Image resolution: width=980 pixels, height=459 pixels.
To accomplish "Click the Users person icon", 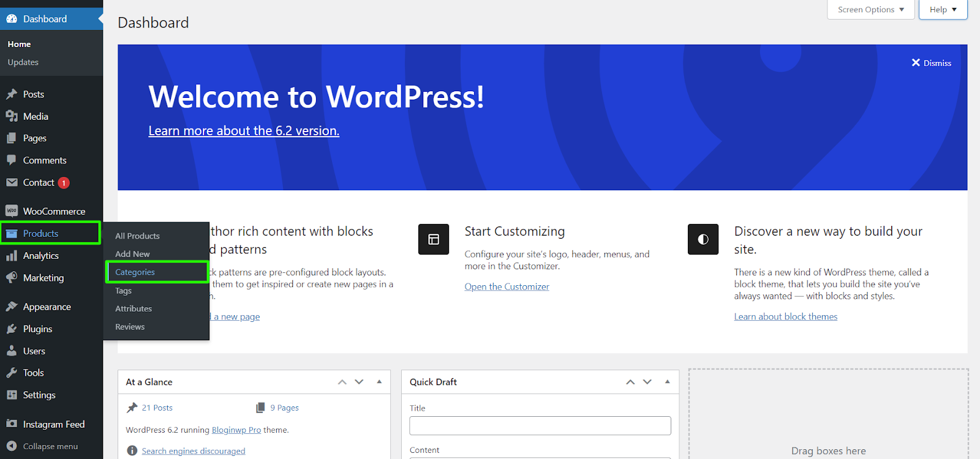I will pos(12,351).
